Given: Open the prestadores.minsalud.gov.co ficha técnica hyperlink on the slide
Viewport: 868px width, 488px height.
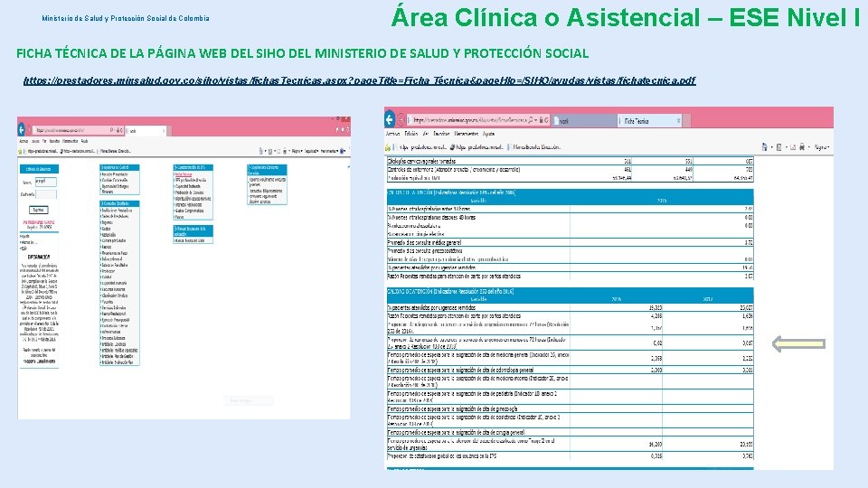Looking at the screenshot, I should coord(359,80).
